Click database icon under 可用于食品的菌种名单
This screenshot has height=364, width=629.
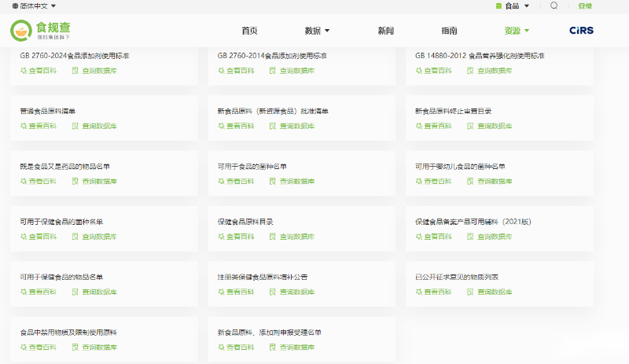(273, 182)
